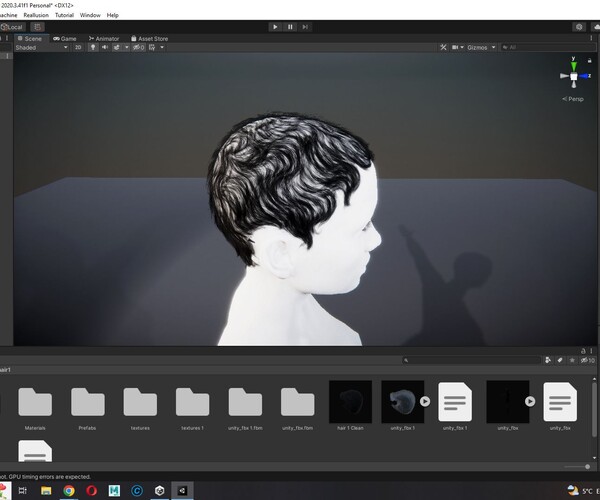Viewport: 600px width, 500px height.
Task: Open the Animator tab
Action: 104,39
